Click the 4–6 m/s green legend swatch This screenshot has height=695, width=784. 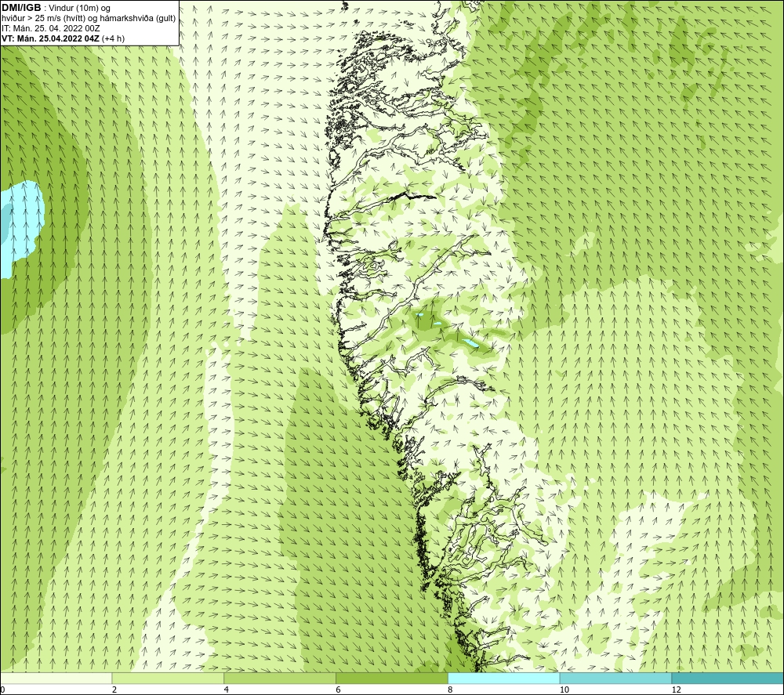[280, 678]
